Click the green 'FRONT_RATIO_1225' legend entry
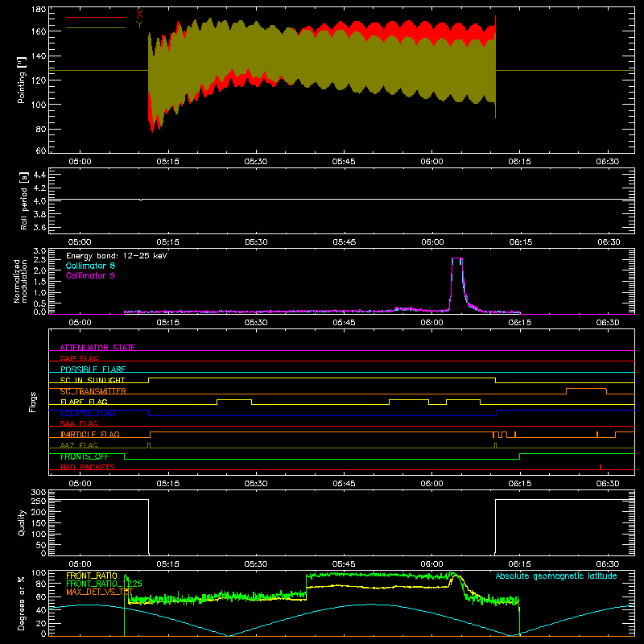Screen dimensions: 644x644 (104, 584)
